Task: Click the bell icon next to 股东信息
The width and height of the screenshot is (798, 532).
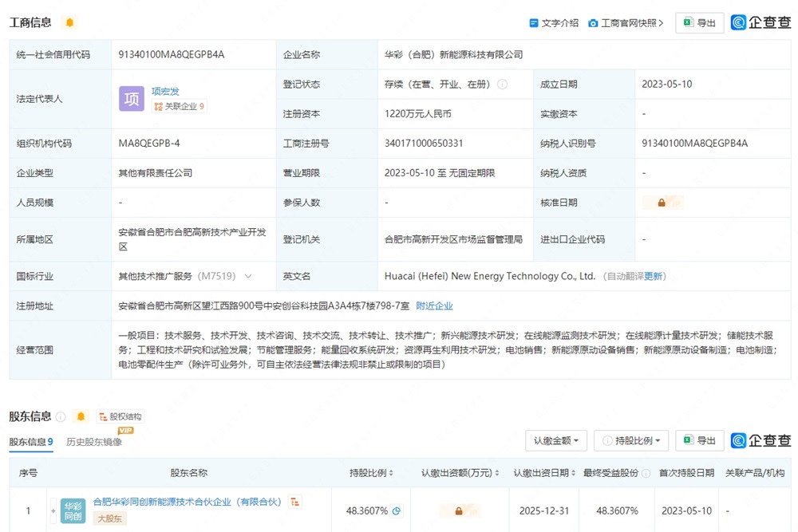Action: click(80, 416)
